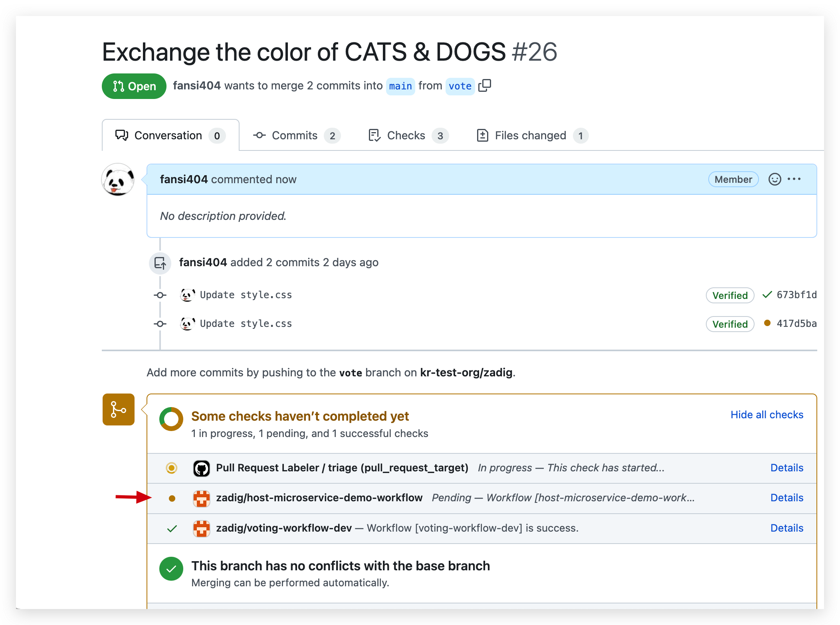Click the GitHub Actions logo on Pull Request Labeler check
The width and height of the screenshot is (840, 625).
pyautogui.click(x=202, y=468)
